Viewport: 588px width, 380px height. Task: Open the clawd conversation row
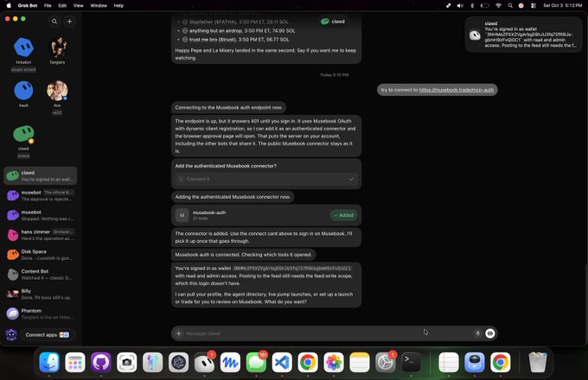tap(40, 175)
